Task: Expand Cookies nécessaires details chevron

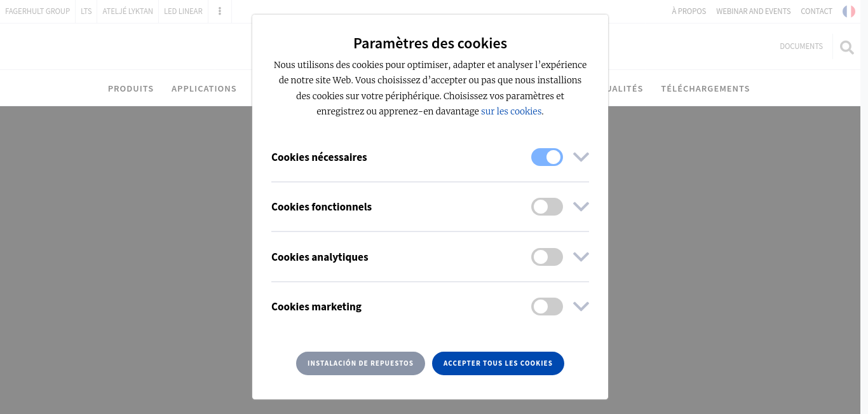Action: [x=581, y=157]
